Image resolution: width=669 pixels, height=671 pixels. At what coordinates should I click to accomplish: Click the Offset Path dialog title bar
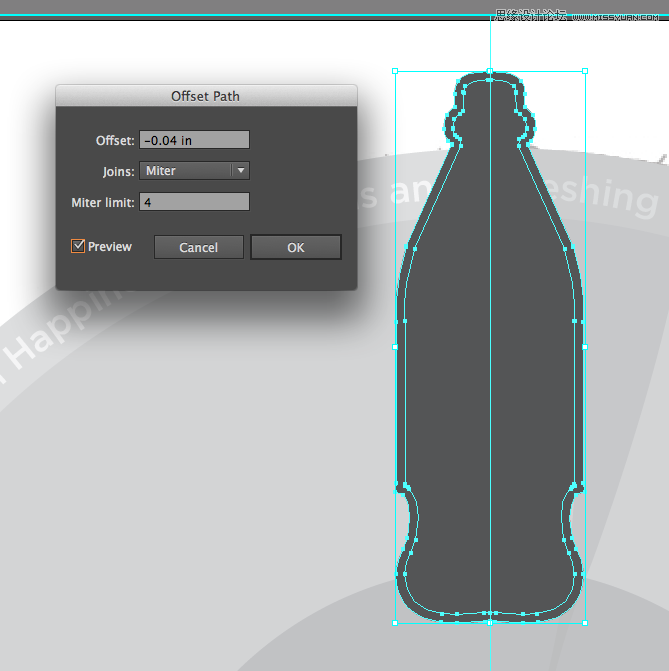click(x=206, y=95)
